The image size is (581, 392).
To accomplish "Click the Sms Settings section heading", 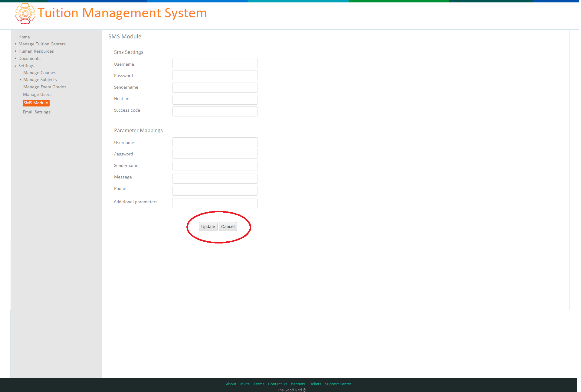I will (x=129, y=52).
